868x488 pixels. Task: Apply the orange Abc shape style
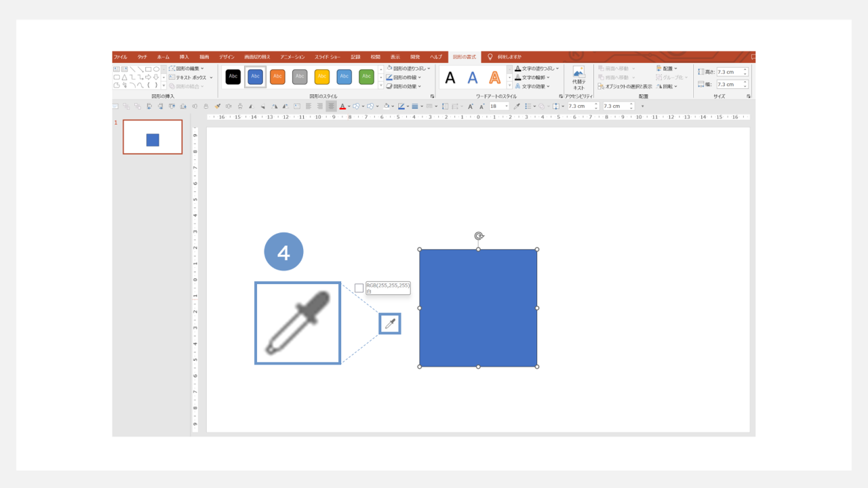[x=277, y=77]
